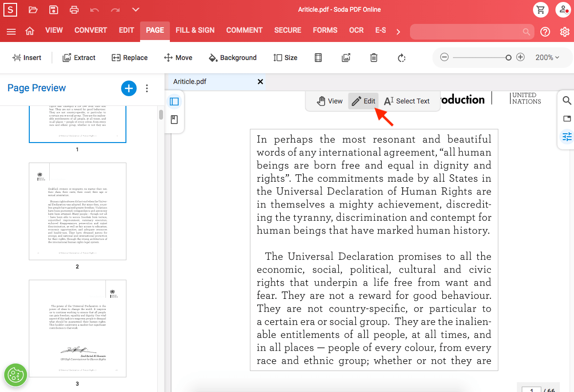The height and width of the screenshot is (392, 574).
Task: Switch to View mode
Action: (329, 101)
